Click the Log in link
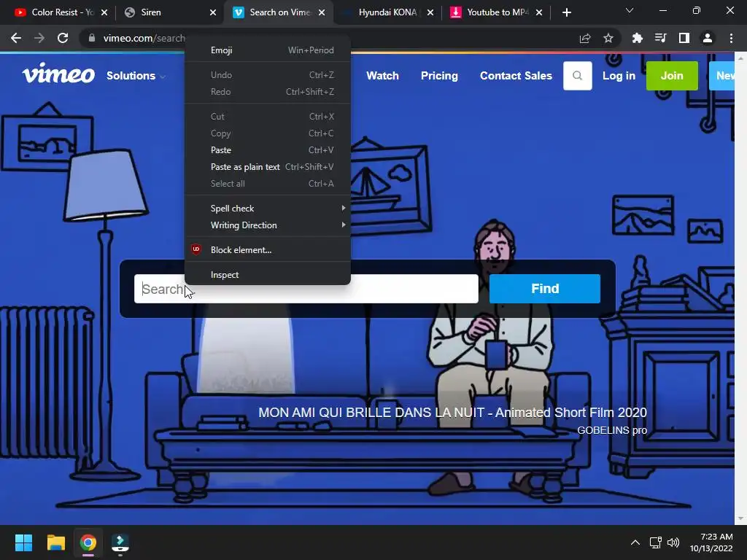The height and width of the screenshot is (560, 747). (619, 76)
